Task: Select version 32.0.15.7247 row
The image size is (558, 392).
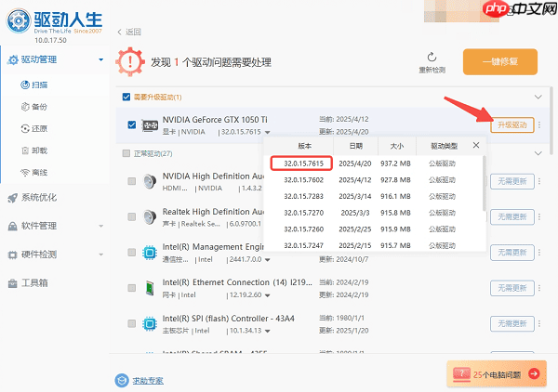Action: click(373, 245)
